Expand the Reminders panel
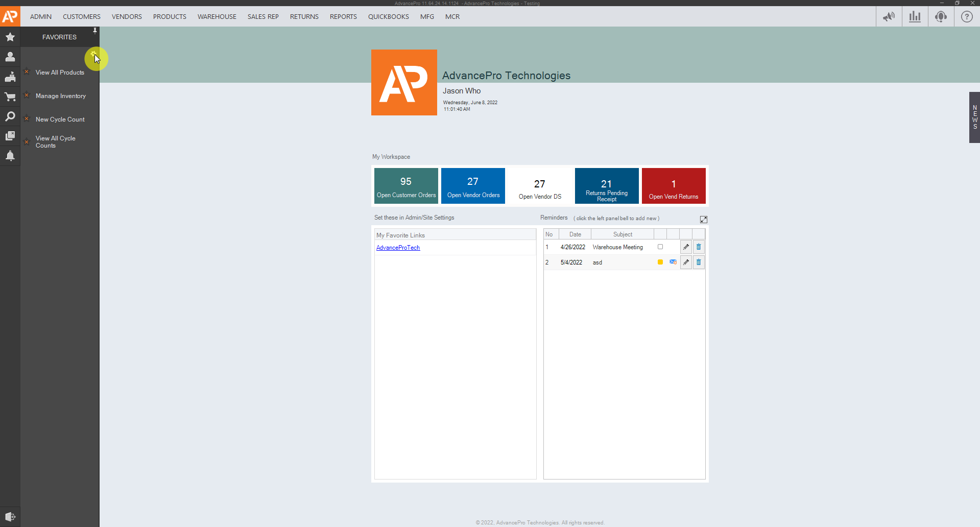The height and width of the screenshot is (527, 980). pyautogui.click(x=703, y=220)
